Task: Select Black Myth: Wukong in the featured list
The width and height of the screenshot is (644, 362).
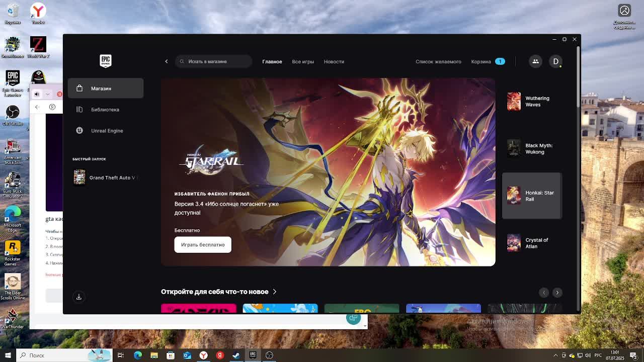Action: tap(532, 149)
